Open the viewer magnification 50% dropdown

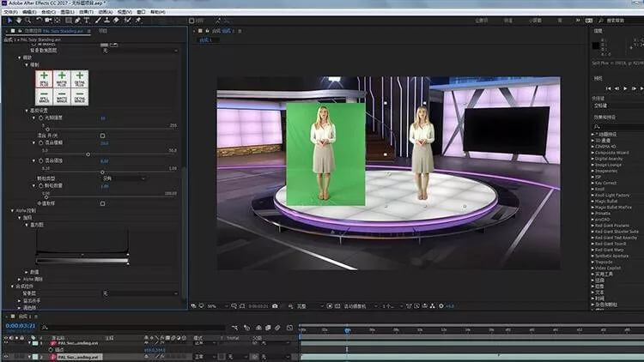tap(214, 305)
